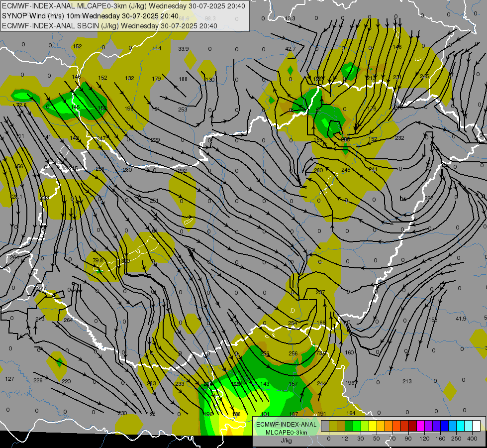
Task: Click the pure blue legend swatch
Action: [444, 426]
